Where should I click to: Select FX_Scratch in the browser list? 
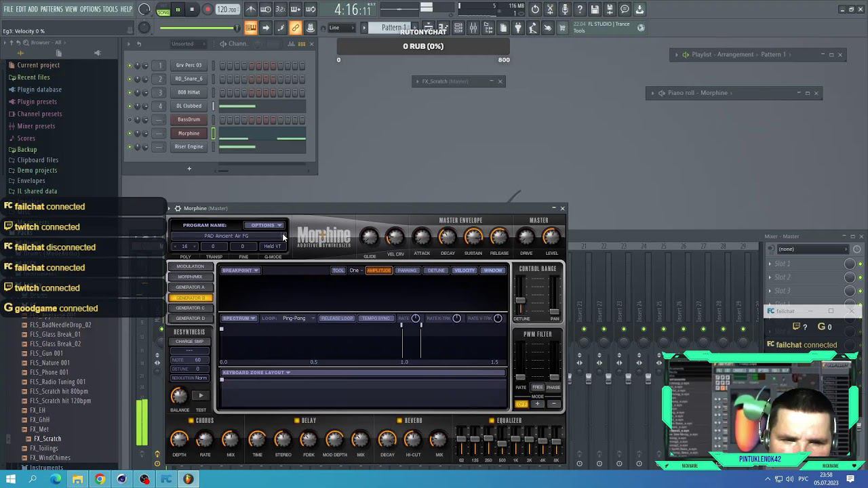click(x=47, y=439)
